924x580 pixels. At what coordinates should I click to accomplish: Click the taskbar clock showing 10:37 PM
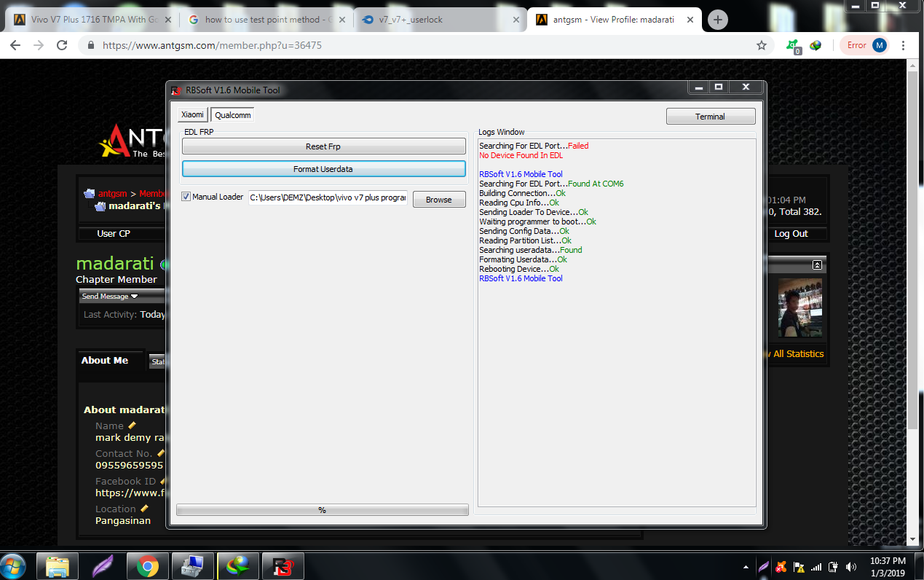(x=888, y=566)
